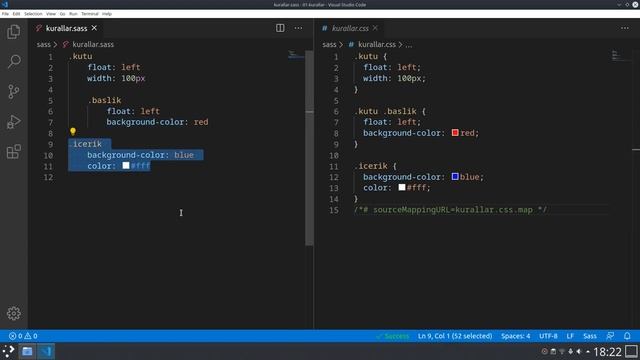Open the Explorer view in activity bar
Viewport: 640px width, 360px height.
[13, 31]
